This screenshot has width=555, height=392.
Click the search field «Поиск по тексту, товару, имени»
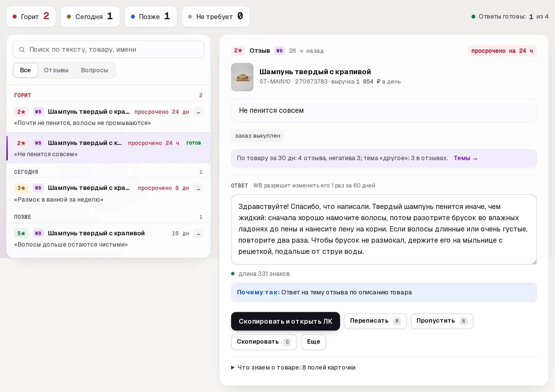coord(108,50)
